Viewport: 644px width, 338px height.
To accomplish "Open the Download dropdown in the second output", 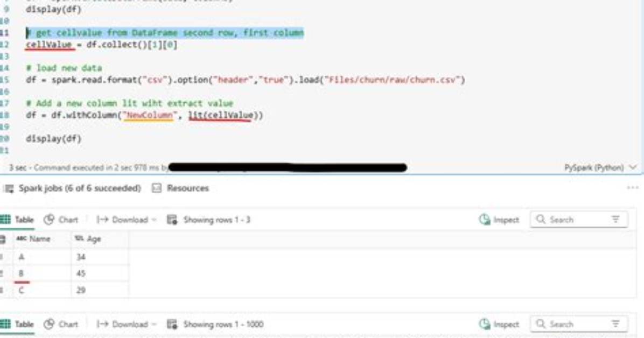I will [x=127, y=324].
